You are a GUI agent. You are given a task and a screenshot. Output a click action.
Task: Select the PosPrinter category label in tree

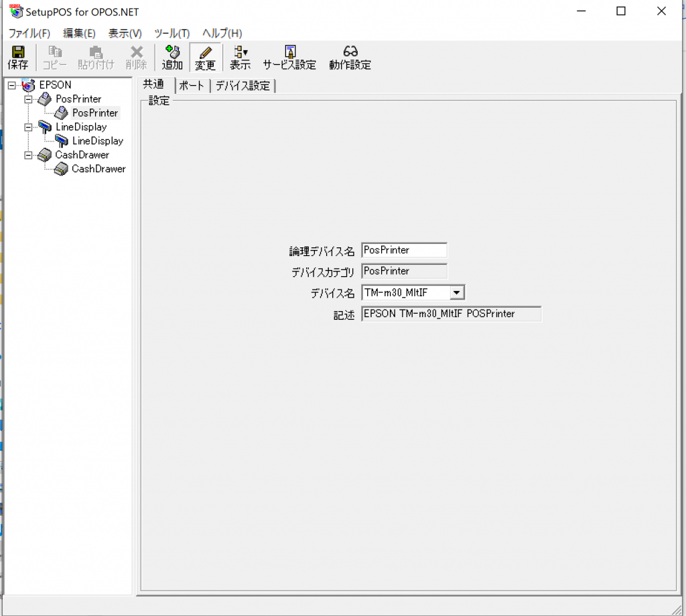[x=78, y=99]
